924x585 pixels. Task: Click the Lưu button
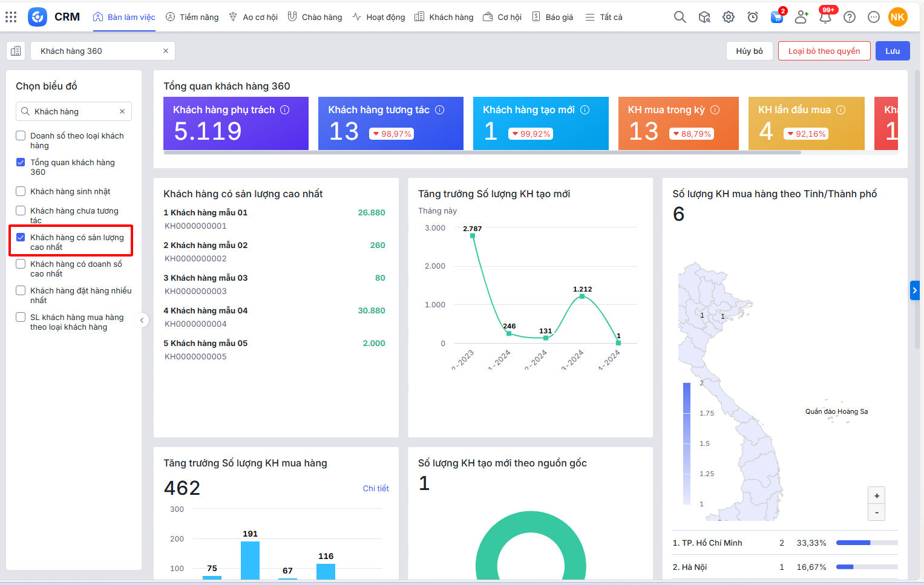point(892,51)
